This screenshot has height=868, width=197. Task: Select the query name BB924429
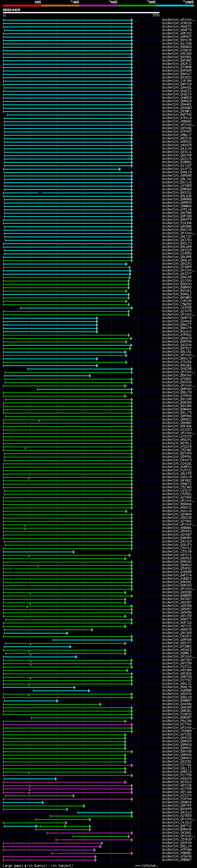pos(11,10)
